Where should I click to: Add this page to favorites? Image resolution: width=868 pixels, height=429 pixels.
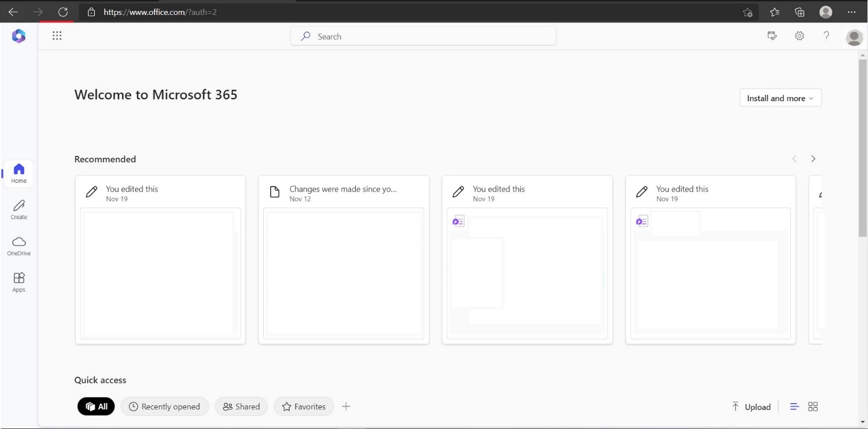click(747, 12)
